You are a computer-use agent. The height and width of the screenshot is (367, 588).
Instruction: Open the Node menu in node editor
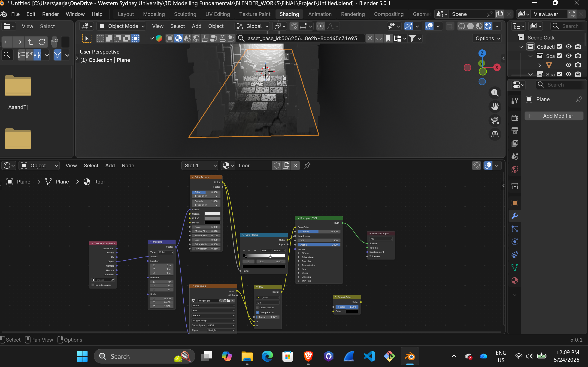[x=128, y=165]
